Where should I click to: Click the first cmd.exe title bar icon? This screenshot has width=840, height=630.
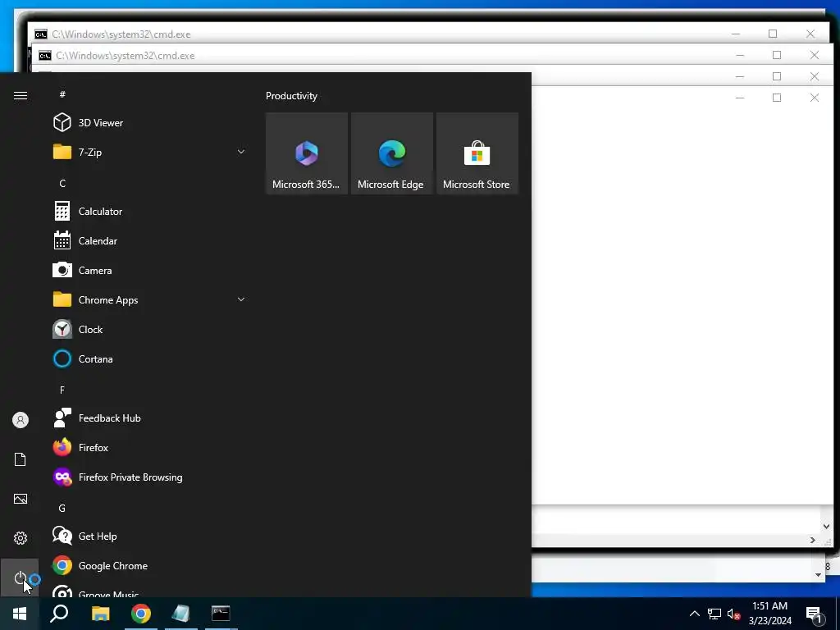[x=41, y=34]
